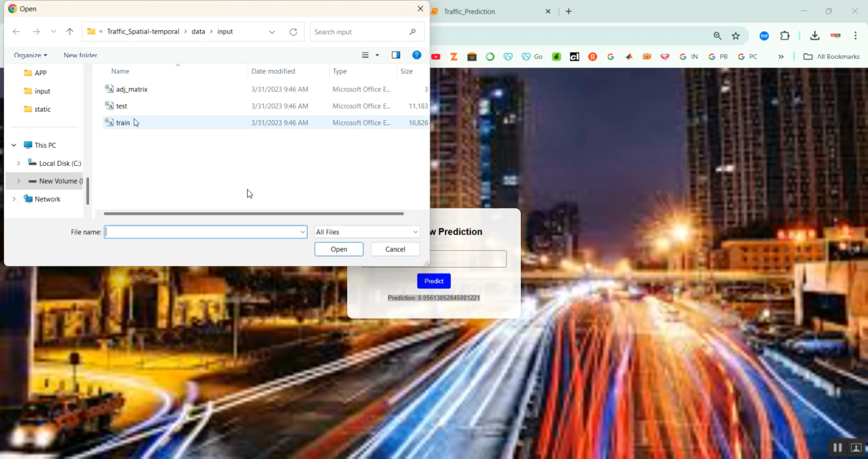Image resolution: width=868 pixels, height=459 pixels.
Task: Go forward in the Open dialog
Action: coord(36,32)
